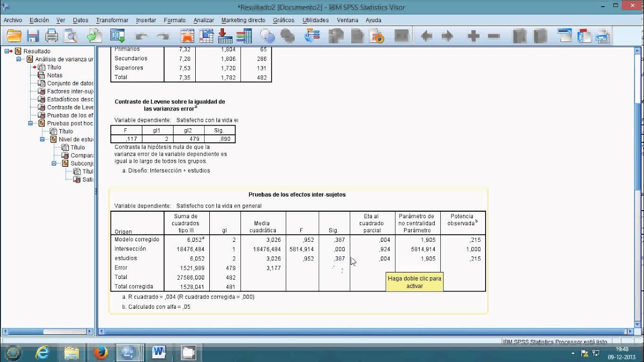The image size is (644, 362).
Task: Open the Gráficos menu
Action: [284, 20]
